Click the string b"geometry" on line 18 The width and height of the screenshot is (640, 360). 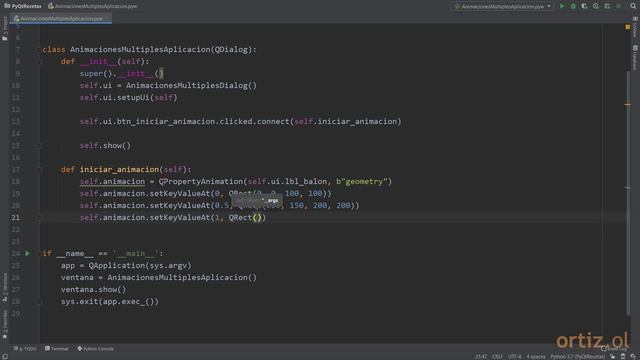point(361,181)
